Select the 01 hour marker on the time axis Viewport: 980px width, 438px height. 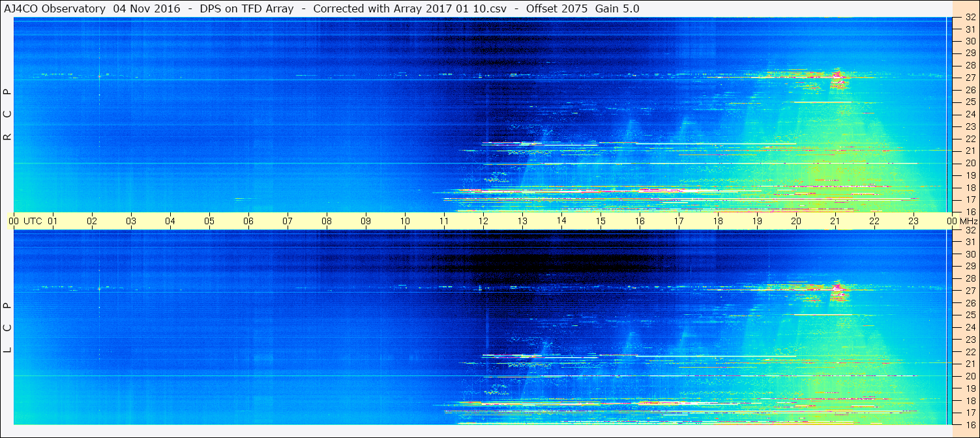(53, 221)
